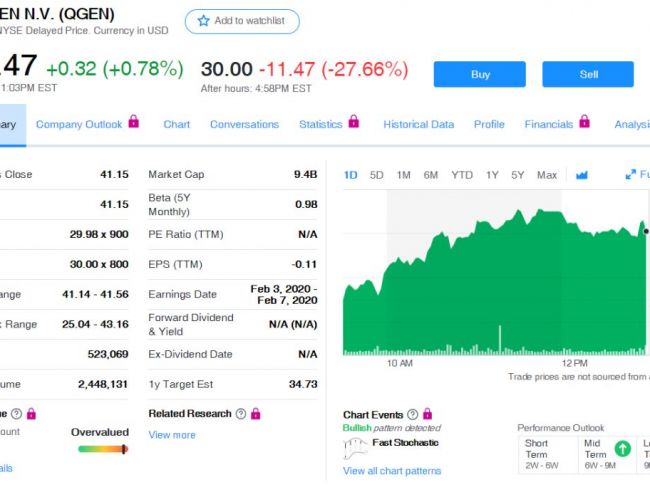The height and width of the screenshot is (487, 650).
Task: Click lock icon next to Chart Events
Action: point(427,414)
